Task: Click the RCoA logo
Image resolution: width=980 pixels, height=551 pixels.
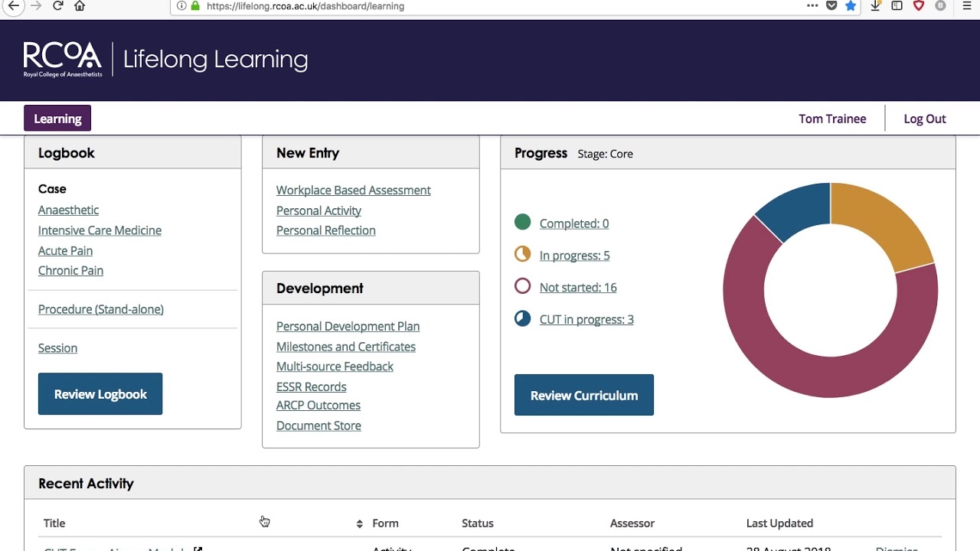Action: point(62,59)
